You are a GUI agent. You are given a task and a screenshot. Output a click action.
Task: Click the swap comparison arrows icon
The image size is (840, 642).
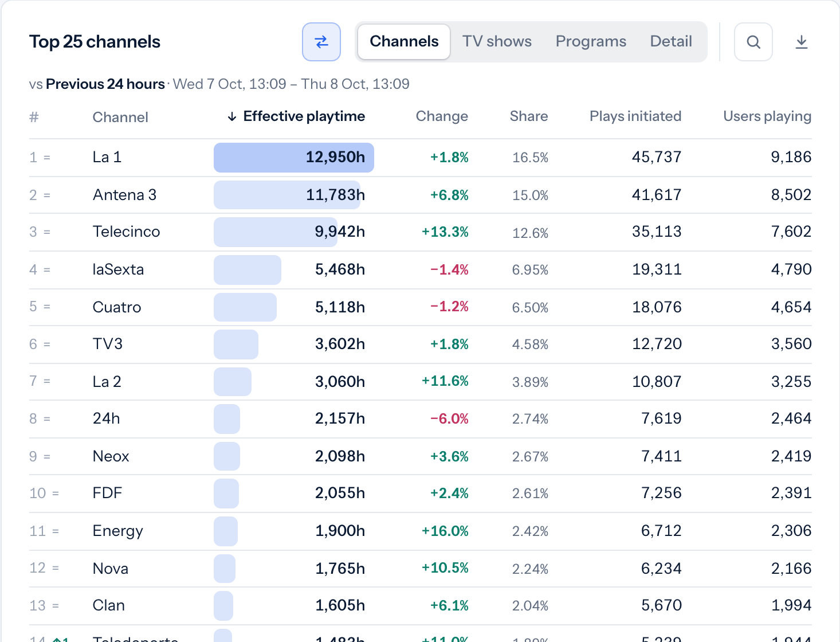coord(321,42)
